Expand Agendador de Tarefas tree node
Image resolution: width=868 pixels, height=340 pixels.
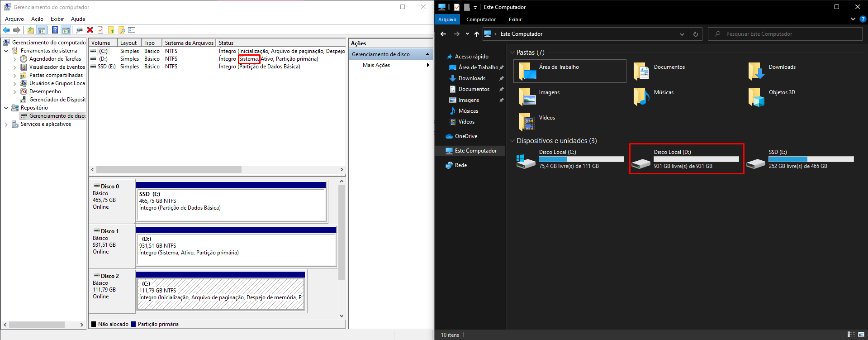pyautogui.click(x=14, y=59)
